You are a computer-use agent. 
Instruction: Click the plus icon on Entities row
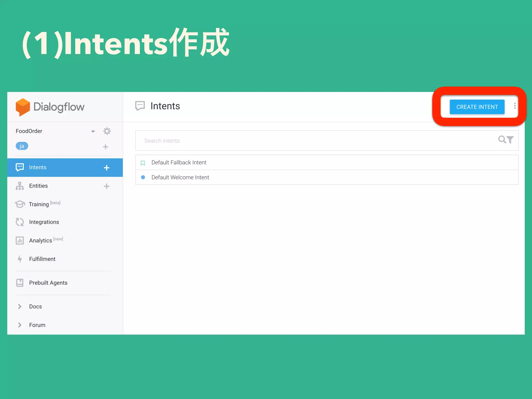(x=107, y=186)
